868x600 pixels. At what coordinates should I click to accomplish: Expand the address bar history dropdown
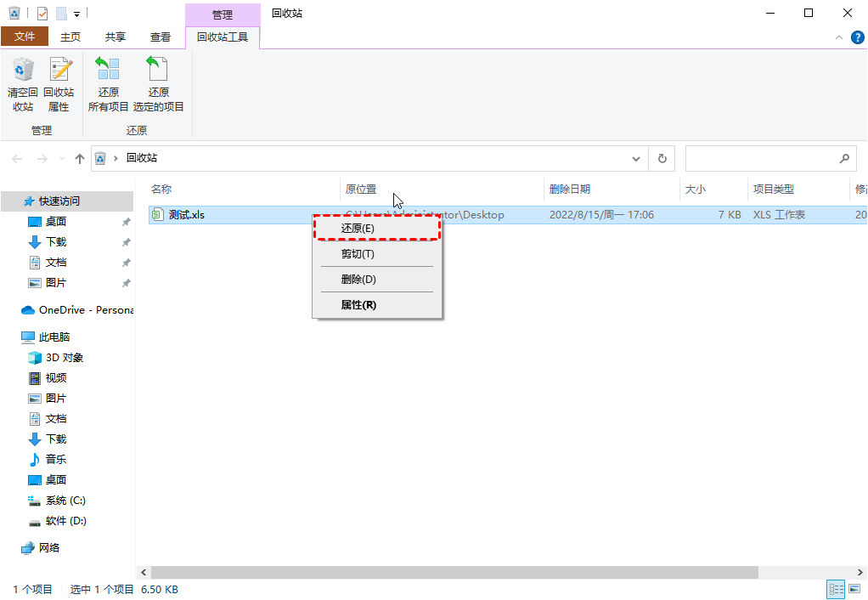[x=636, y=159]
